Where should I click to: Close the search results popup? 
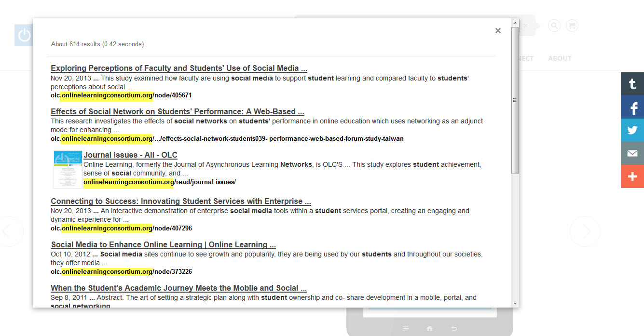click(x=498, y=30)
